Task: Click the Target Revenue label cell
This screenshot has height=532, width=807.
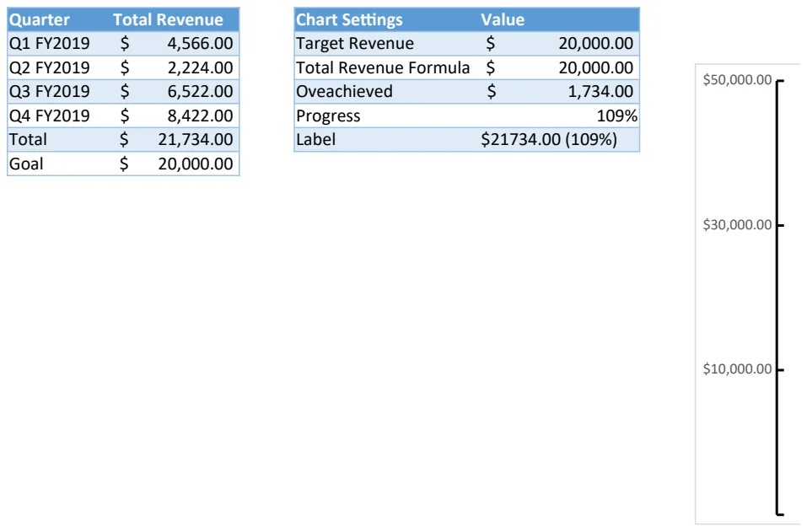Action: pos(386,43)
